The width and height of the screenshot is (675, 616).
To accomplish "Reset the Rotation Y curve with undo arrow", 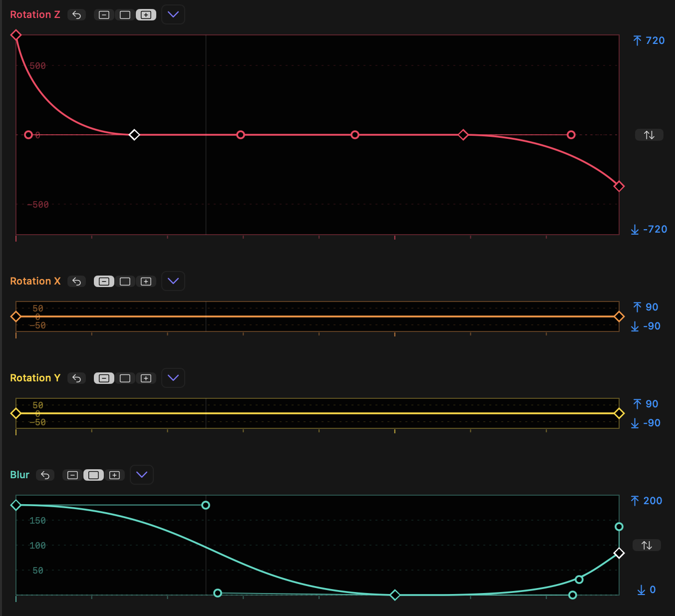I will coord(76,378).
